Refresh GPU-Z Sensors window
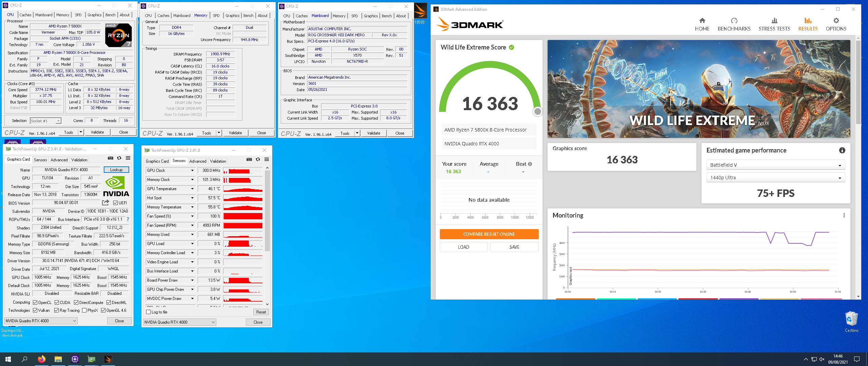The width and height of the screenshot is (868, 366). tap(258, 159)
